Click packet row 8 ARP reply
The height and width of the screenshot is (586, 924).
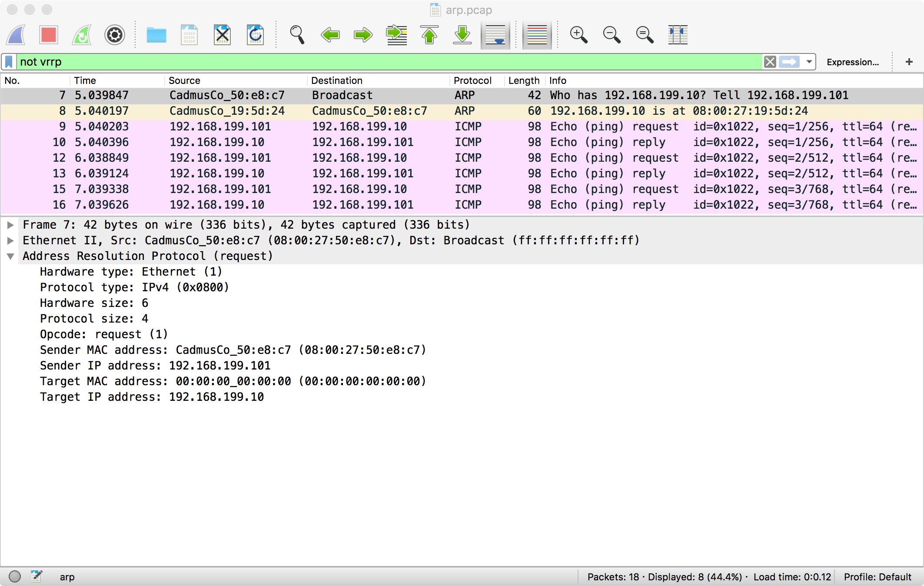coord(462,111)
